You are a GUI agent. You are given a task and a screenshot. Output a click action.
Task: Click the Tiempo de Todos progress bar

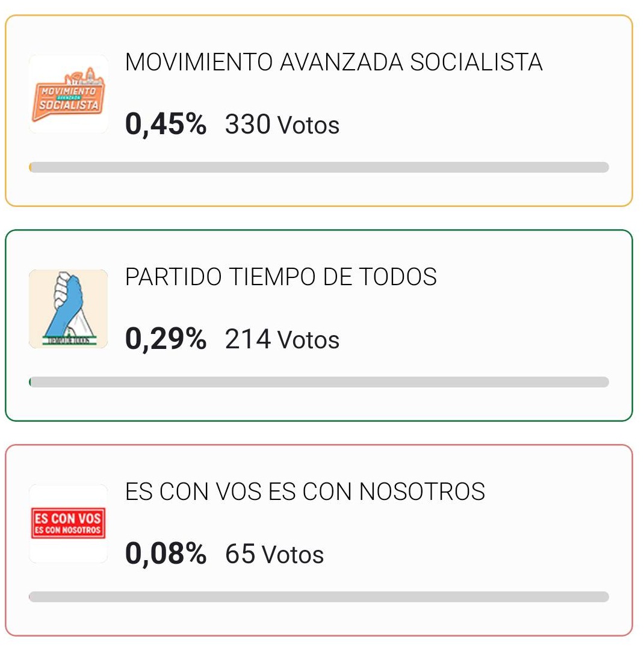click(x=319, y=382)
